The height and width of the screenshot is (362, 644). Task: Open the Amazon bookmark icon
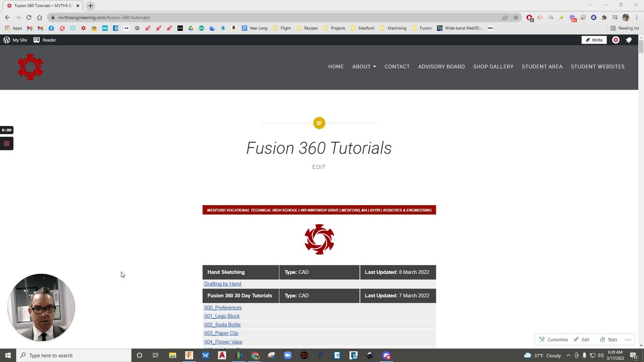click(x=233, y=28)
